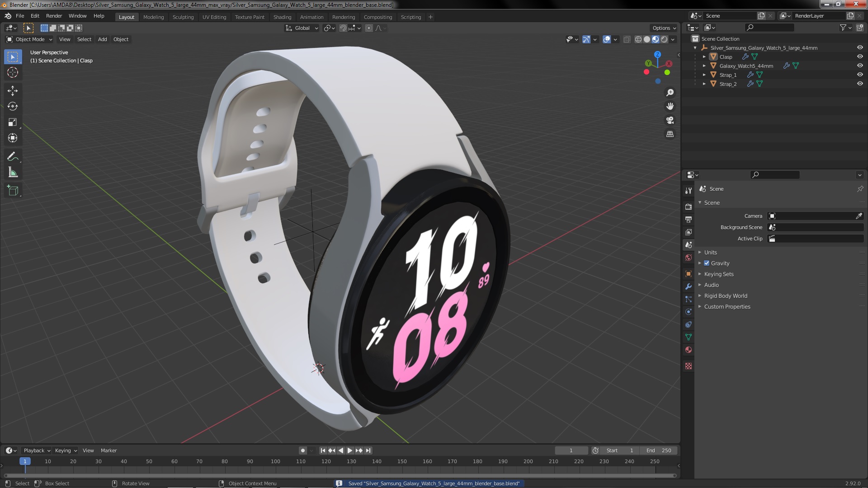
Task: Select the Add Cube tool
Action: coord(13,191)
